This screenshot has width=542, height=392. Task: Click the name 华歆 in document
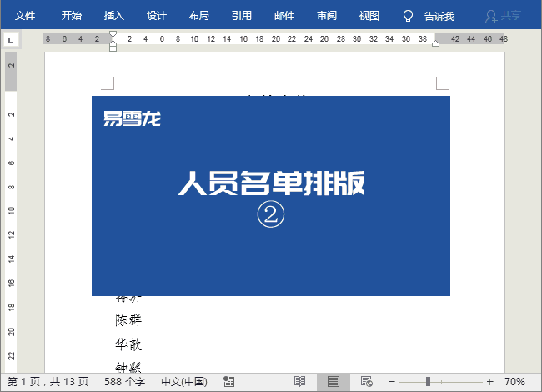click(x=128, y=344)
